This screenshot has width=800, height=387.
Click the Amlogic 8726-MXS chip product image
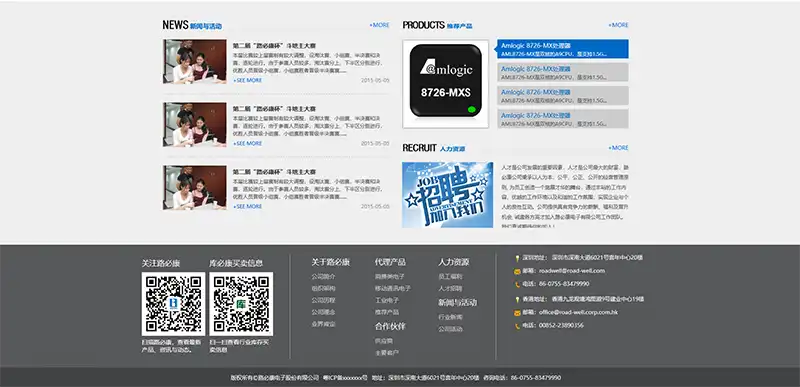point(445,84)
